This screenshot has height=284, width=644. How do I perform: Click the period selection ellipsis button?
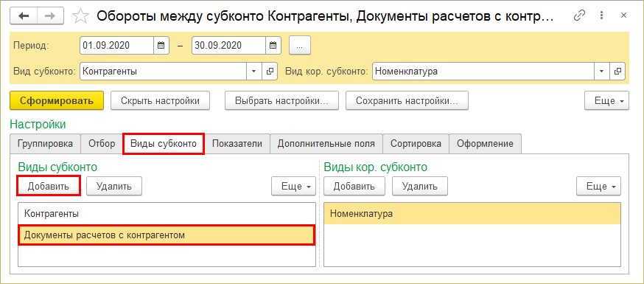pyautogui.click(x=300, y=45)
